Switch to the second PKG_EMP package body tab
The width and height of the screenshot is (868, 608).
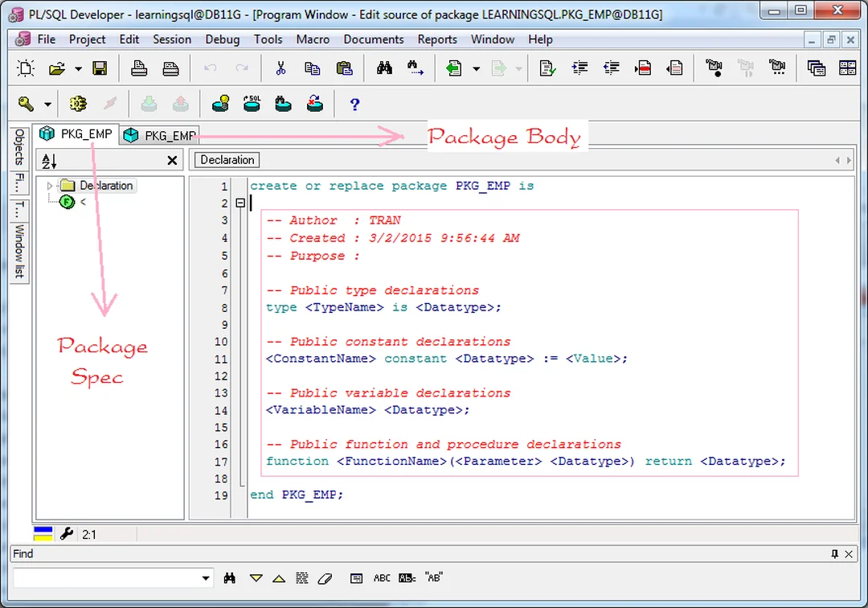pos(160,136)
